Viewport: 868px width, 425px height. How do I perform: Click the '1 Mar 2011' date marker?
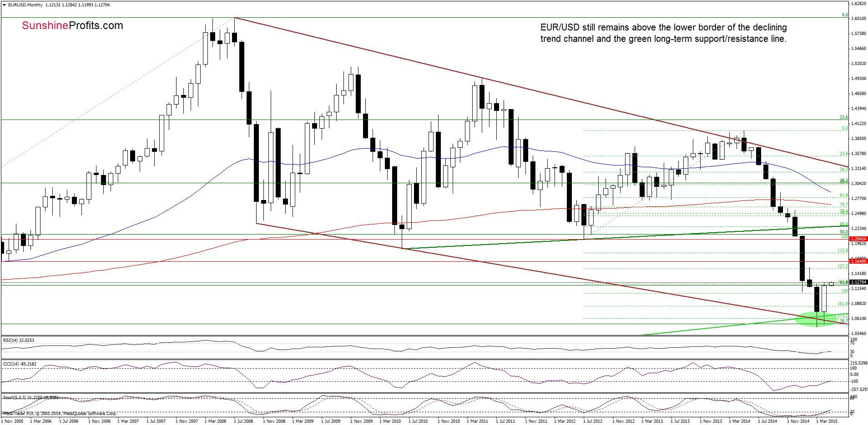point(477,421)
